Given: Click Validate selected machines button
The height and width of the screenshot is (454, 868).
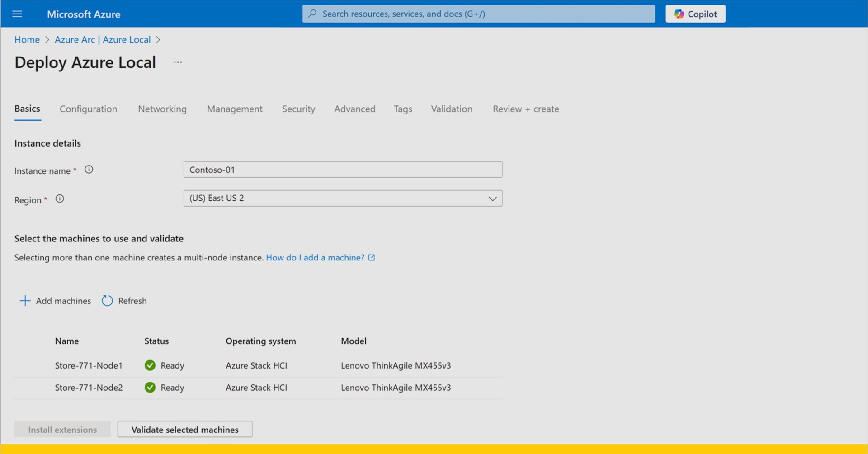Looking at the screenshot, I should click(x=185, y=430).
